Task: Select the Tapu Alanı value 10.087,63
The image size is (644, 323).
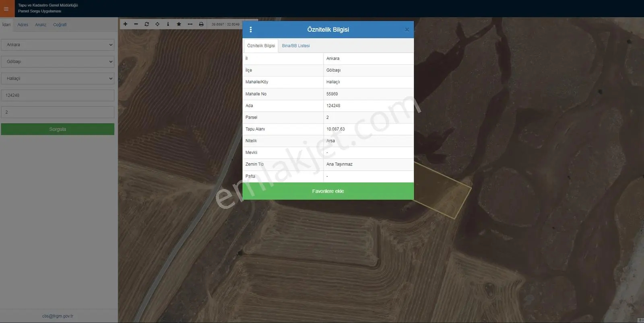Action: click(336, 129)
